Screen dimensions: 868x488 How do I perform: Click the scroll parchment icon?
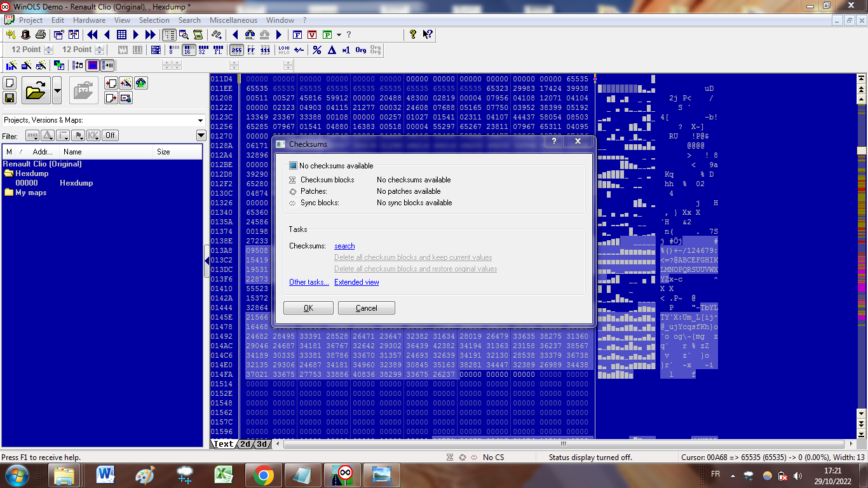tap(198, 34)
